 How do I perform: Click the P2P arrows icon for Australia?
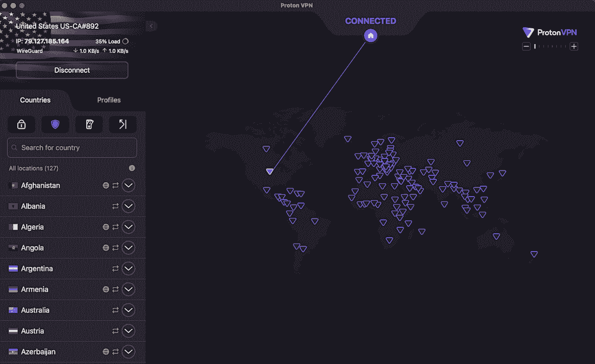click(x=116, y=311)
